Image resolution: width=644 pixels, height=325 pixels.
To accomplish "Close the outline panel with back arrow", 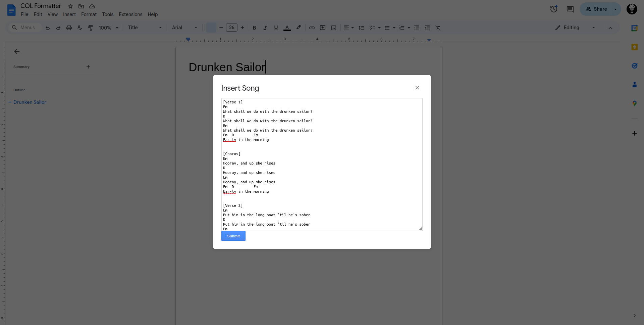I will 17,51.
